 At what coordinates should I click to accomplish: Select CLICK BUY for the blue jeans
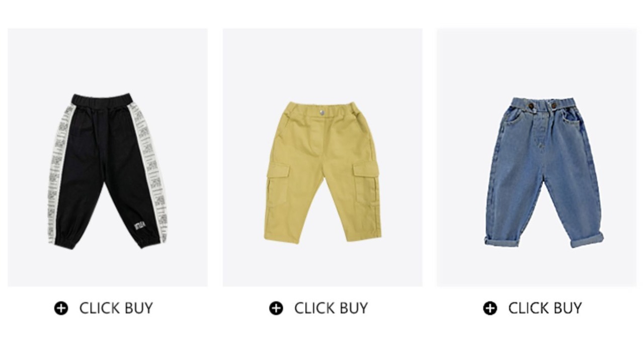(545, 308)
